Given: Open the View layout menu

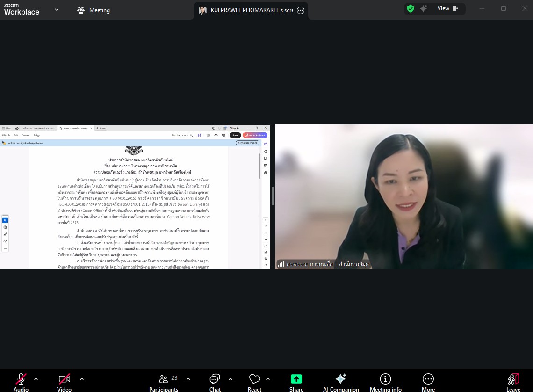Looking at the screenshot, I should tap(447, 8).
